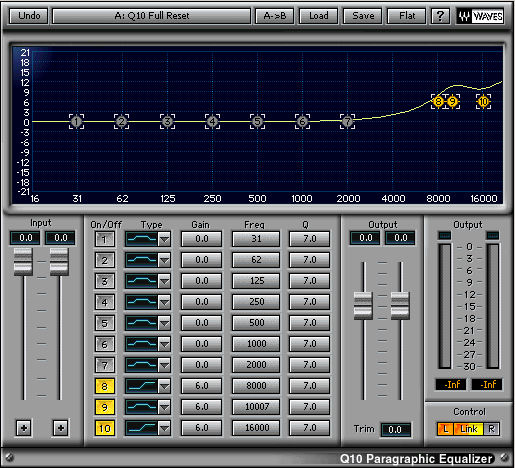Click the Undo button
This screenshot has width=515, height=468.
29,16
